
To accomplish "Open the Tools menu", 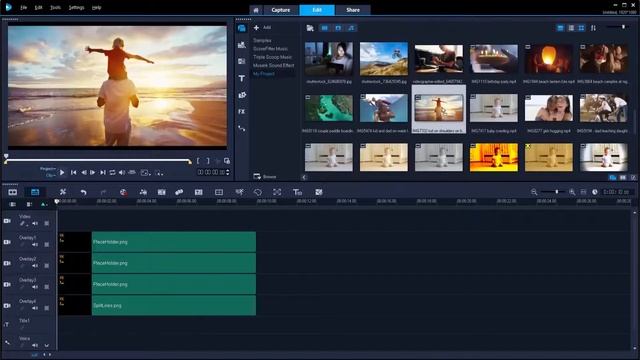I will click(x=56, y=7).
